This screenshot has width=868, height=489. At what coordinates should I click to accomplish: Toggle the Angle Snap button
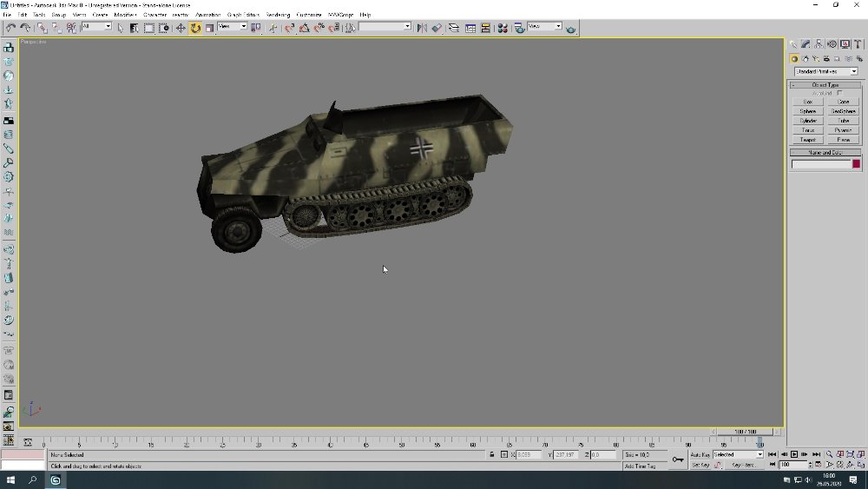click(305, 28)
